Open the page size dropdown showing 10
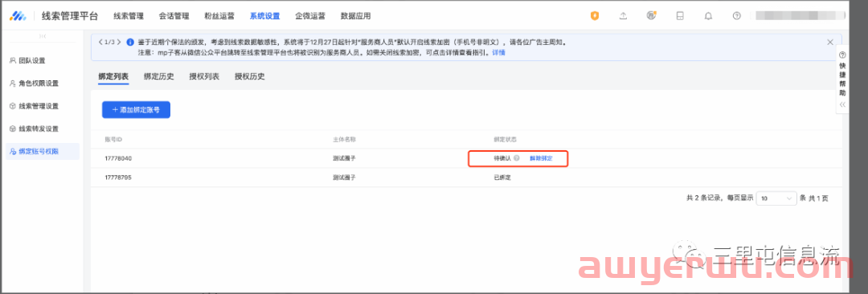Screen dimensions: 868x294 pos(776,198)
